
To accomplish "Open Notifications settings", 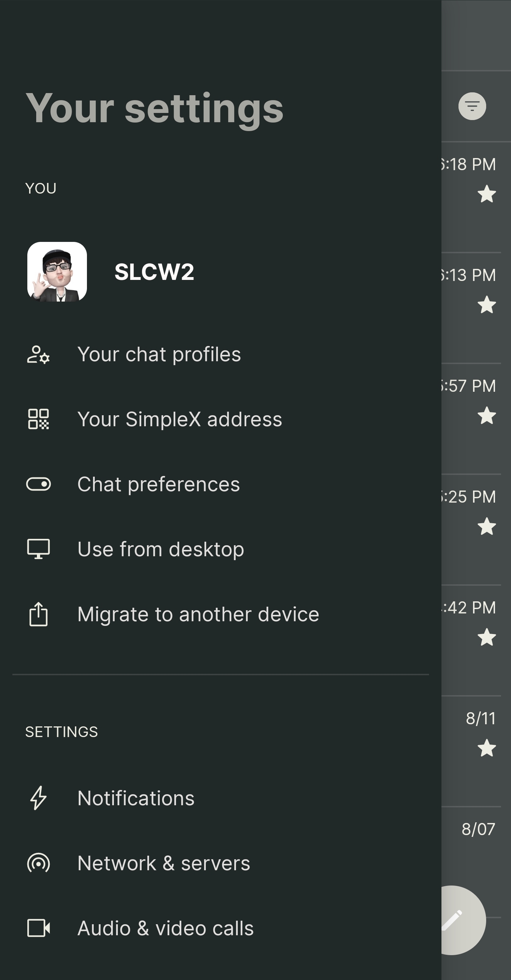I will (x=136, y=798).
